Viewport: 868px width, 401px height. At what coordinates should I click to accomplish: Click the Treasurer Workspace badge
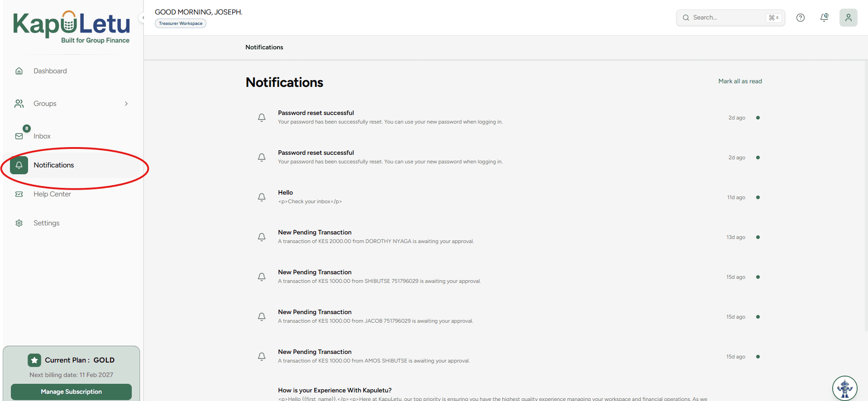pyautogui.click(x=181, y=24)
